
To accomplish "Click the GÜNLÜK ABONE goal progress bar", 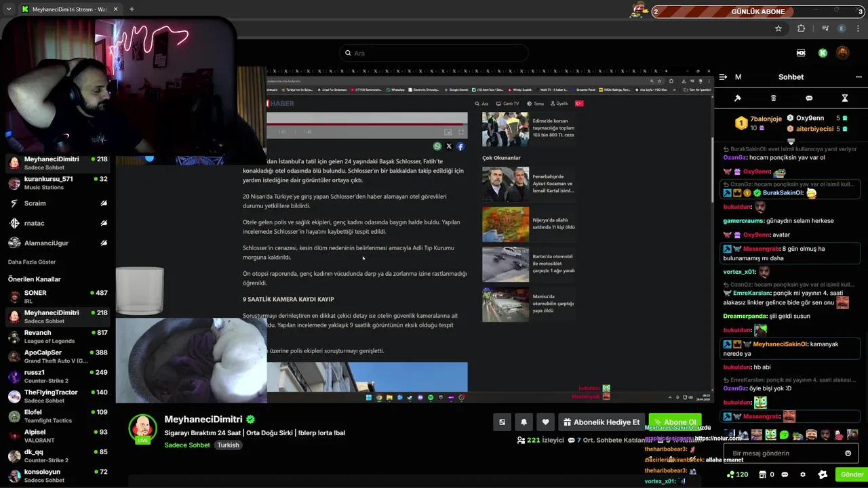I will (758, 12).
